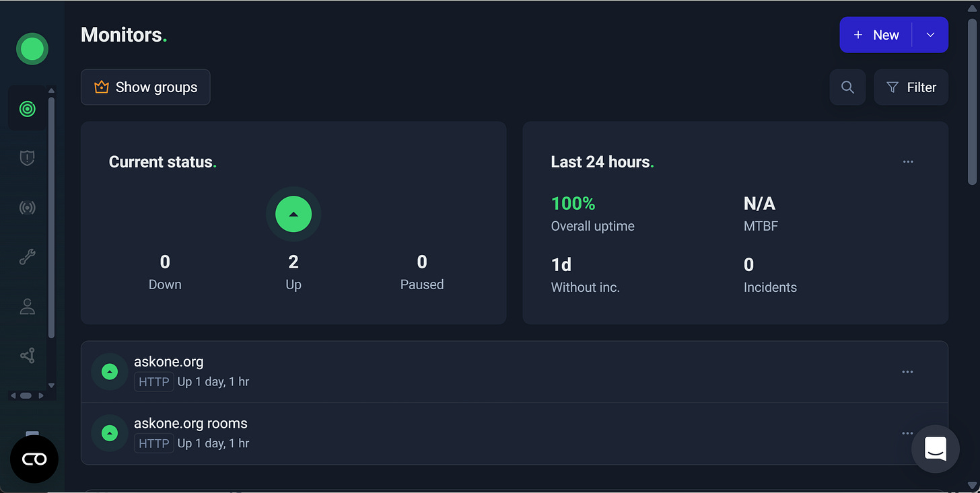
Task: Open the Maintenance wrench icon in sidebar
Action: pyautogui.click(x=27, y=257)
